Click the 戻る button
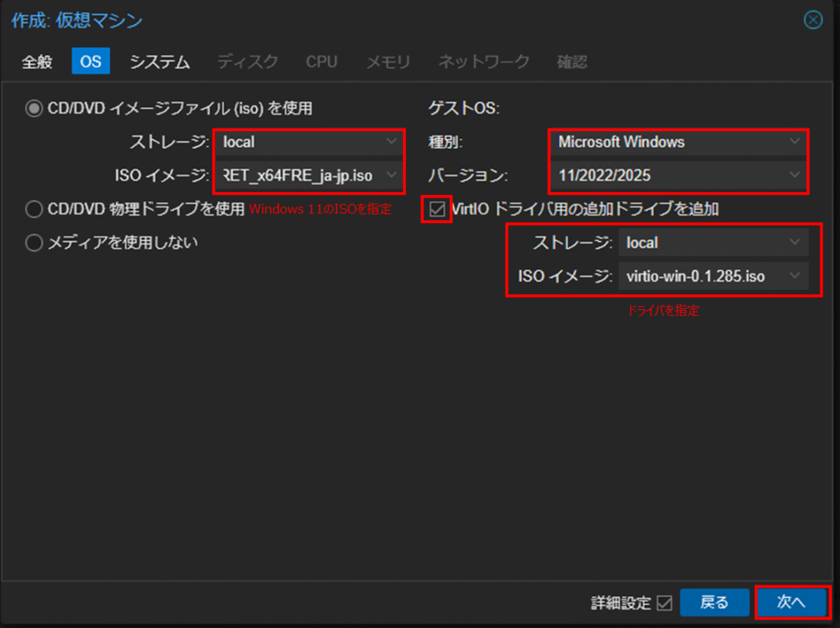Viewport: 840px width, 628px height. (714, 603)
